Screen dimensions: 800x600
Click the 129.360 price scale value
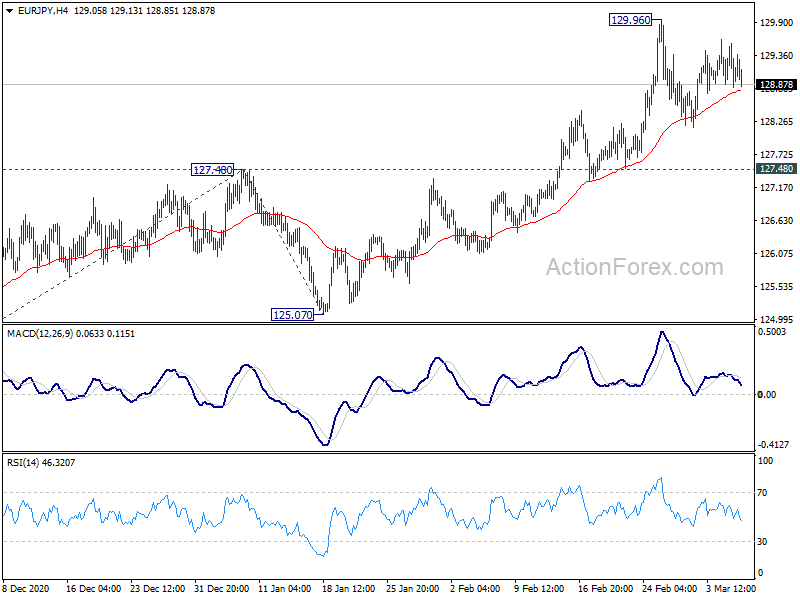click(777, 56)
